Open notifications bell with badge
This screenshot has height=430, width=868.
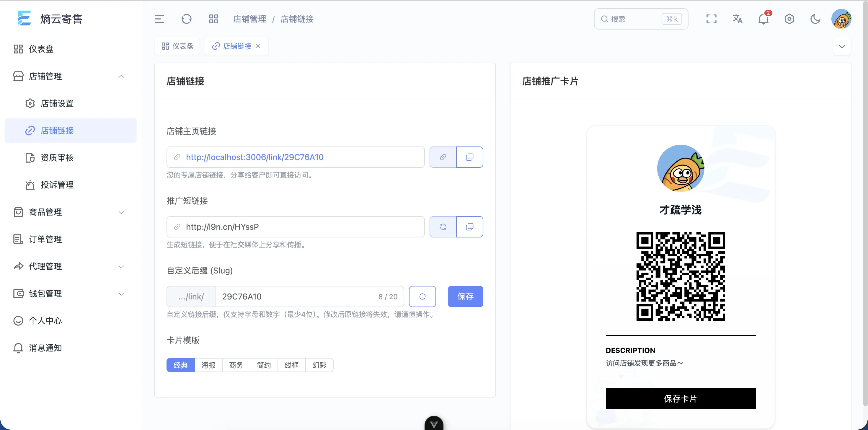tap(763, 19)
